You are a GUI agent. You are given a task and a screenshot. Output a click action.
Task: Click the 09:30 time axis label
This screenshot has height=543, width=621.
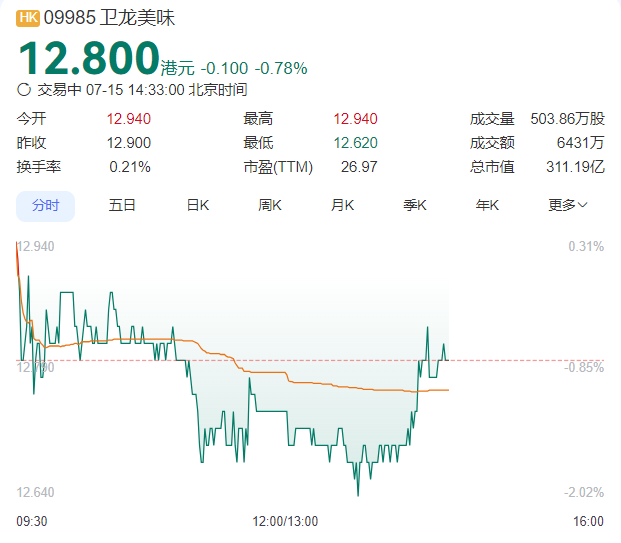coord(32,521)
